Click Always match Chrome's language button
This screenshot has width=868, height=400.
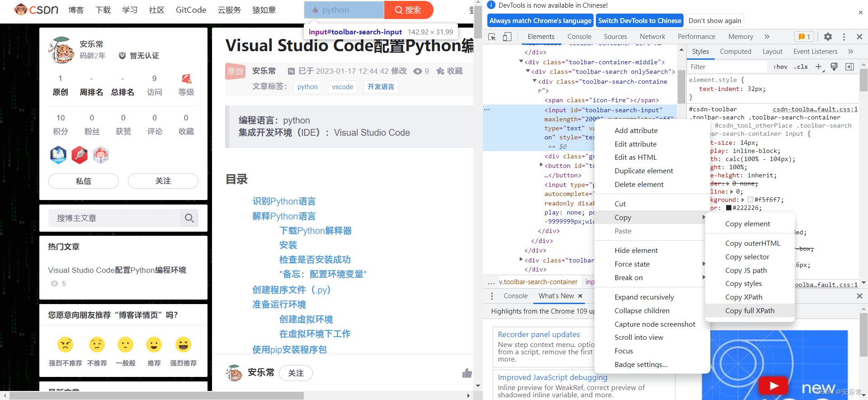(540, 20)
